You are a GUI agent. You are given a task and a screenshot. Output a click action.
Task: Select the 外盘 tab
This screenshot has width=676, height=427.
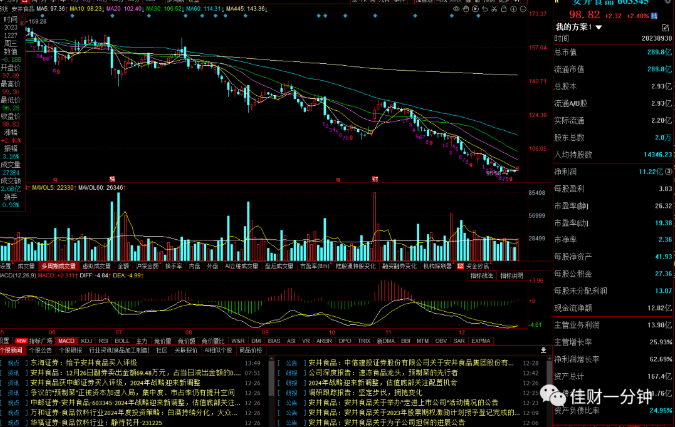tap(213, 266)
